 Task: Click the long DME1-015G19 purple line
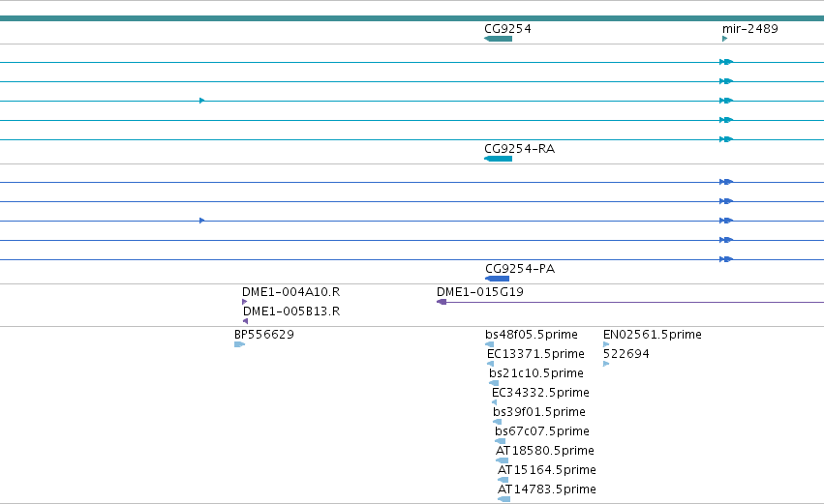pos(635,303)
